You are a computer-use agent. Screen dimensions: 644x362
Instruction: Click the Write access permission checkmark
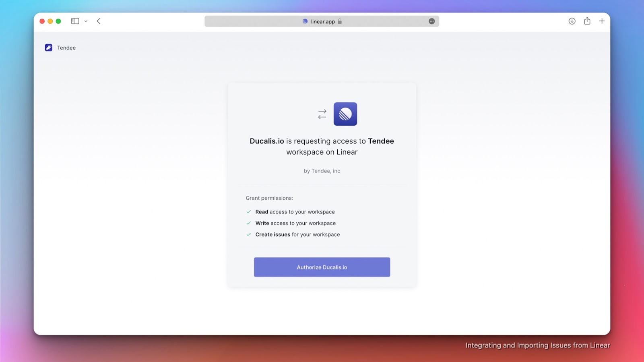tap(249, 223)
